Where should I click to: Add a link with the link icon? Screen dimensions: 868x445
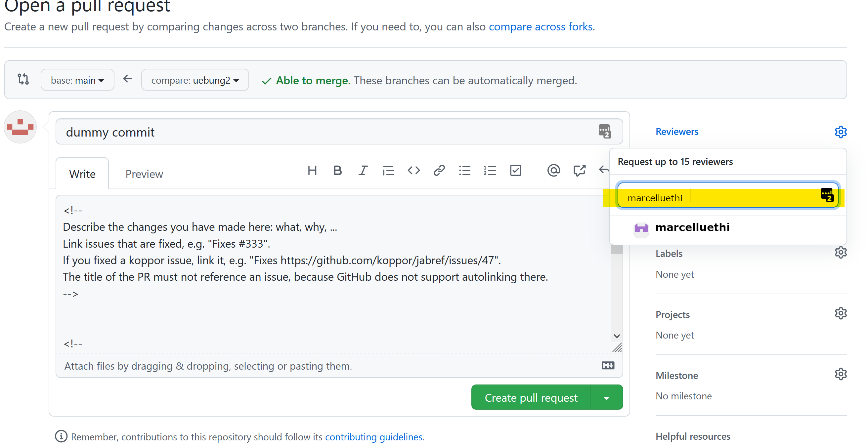(x=439, y=171)
